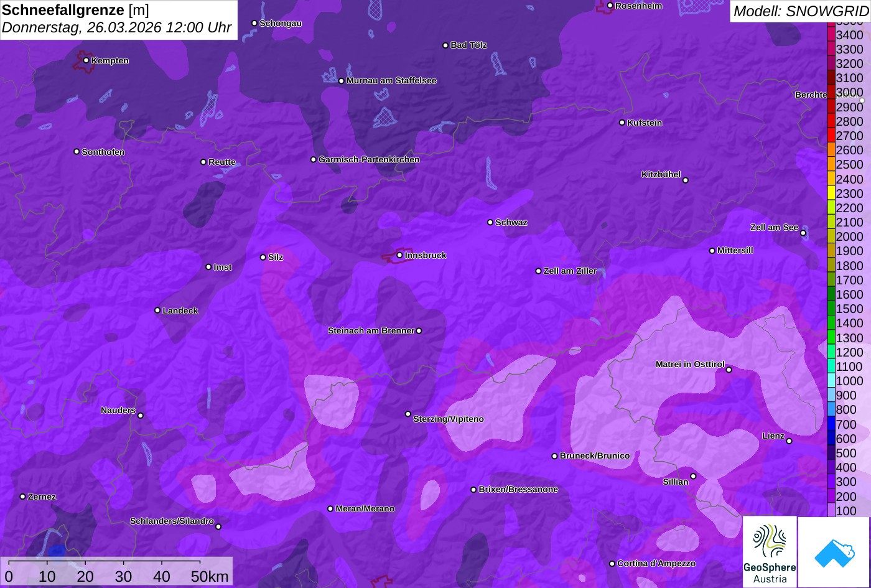Click the Bruneck/Brunico label

595,456
